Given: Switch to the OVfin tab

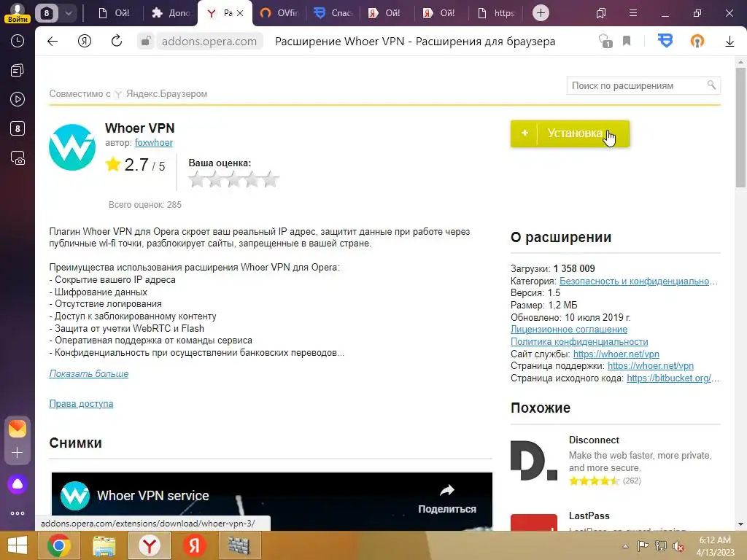Looking at the screenshot, I should (x=279, y=13).
